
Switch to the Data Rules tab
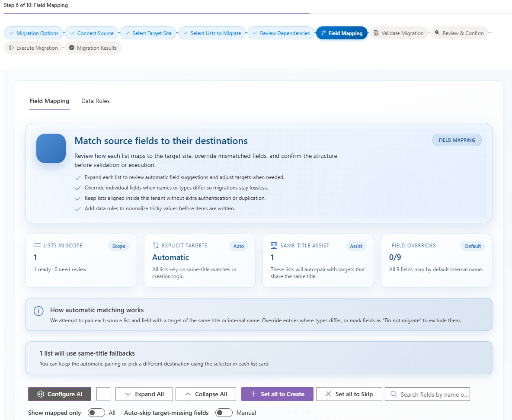[x=96, y=101]
